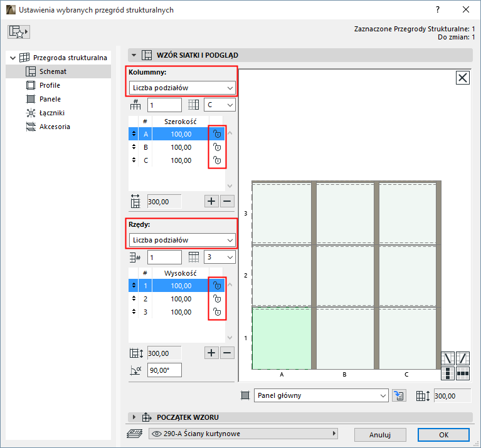This screenshot has height=448, width=481.
Task: Open the Favorites picker icon at top left
Action: 19,32
